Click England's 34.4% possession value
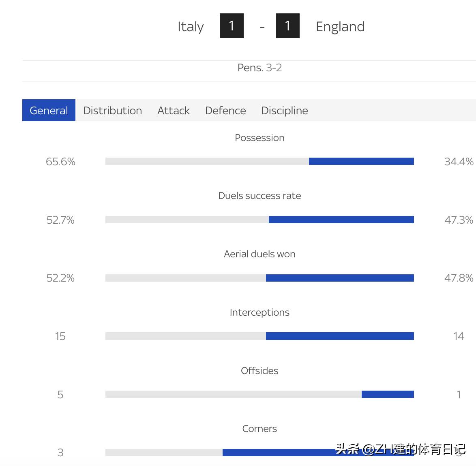Screen dimensions: 476x466 459,161
